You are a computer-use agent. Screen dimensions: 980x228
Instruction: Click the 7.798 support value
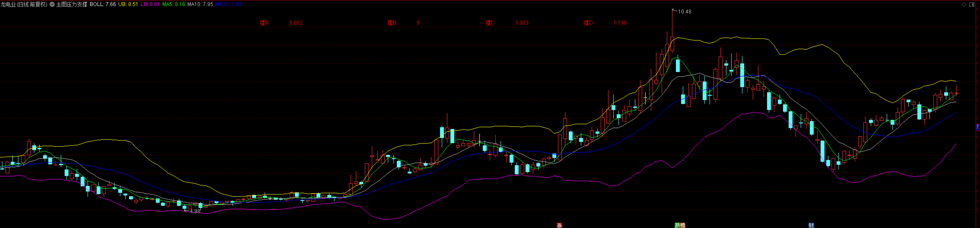tap(620, 23)
